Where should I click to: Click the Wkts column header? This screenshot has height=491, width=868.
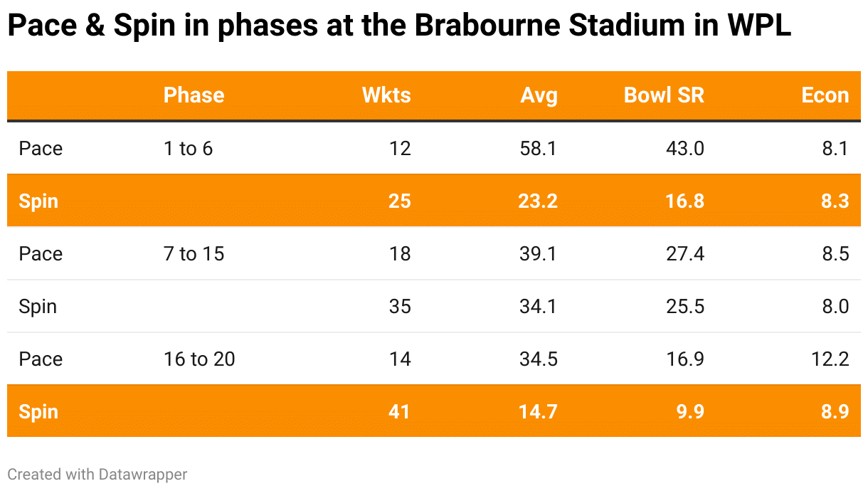[x=386, y=95]
